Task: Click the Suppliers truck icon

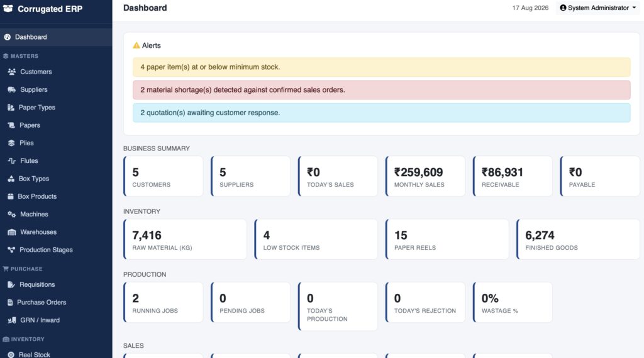Action: click(11, 89)
